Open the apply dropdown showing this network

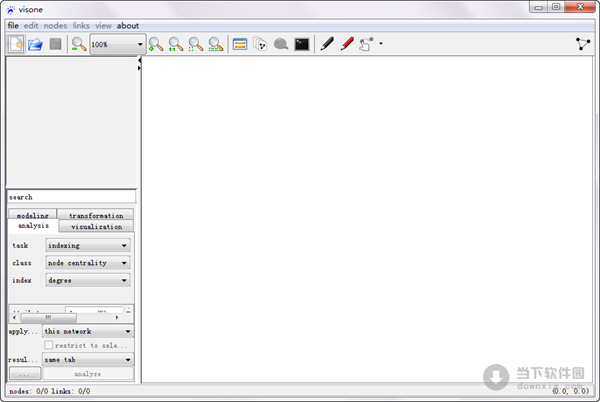(88, 331)
